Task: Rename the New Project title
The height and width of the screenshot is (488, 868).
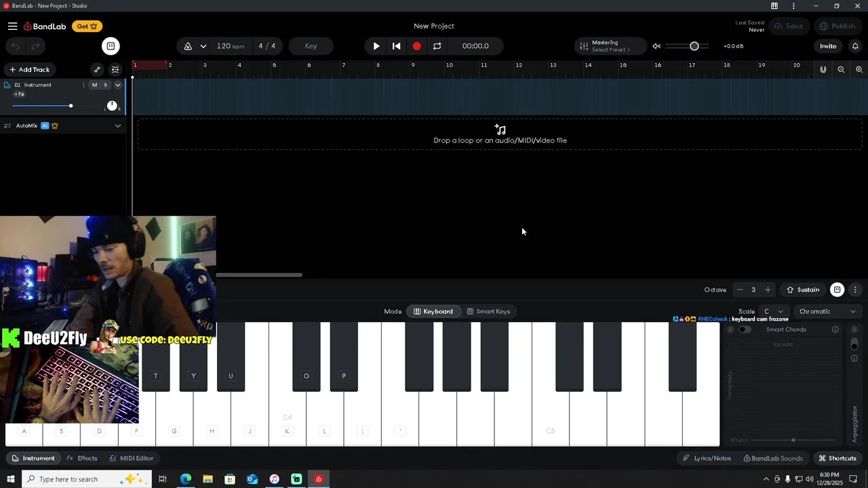Action: coord(434,26)
